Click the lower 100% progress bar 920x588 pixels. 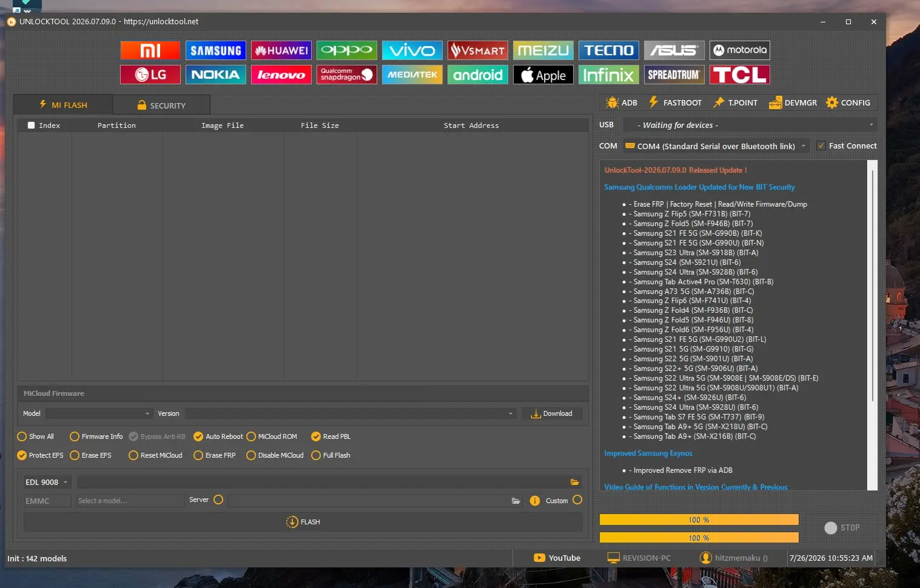point(699,538)
